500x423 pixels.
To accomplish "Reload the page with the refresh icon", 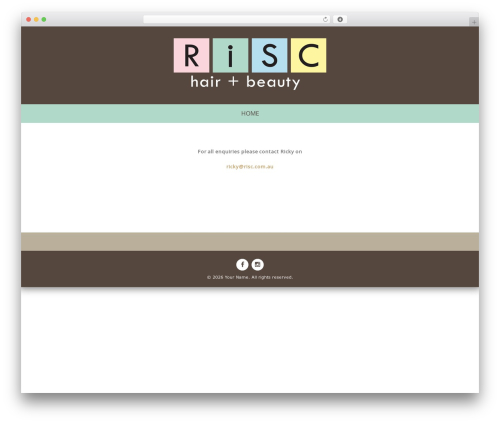I will (325, 19).
